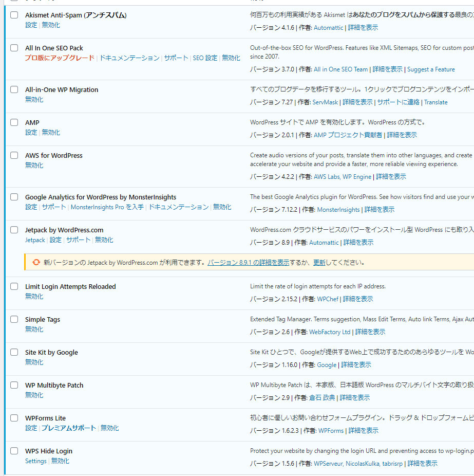
Task: Tick the Google Analytics MonsterInsights checkbox
Action: pos(14,197)
